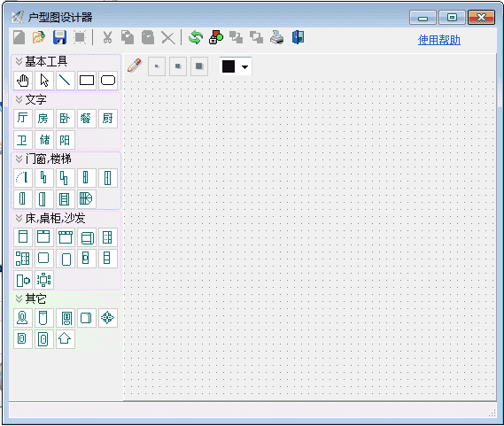Select the medium line thickness option
This screenshot has height=426, width=504.
(178, 66)
